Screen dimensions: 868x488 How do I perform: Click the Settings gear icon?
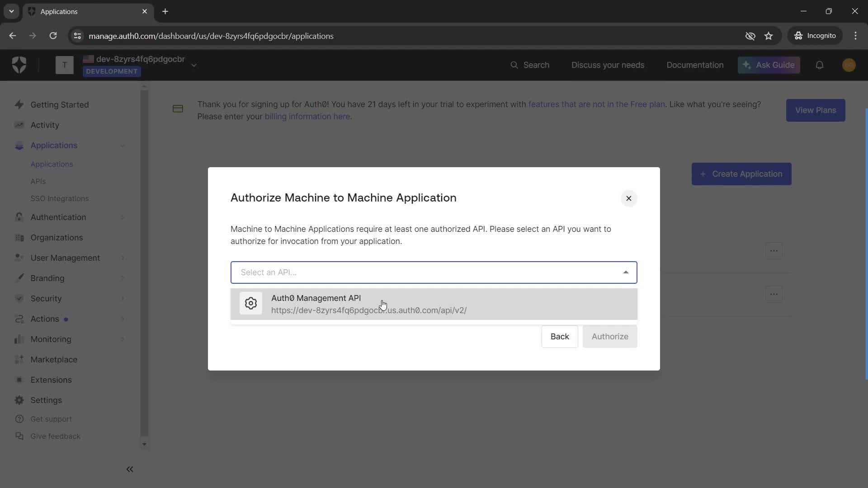click(x=19, y=400)
